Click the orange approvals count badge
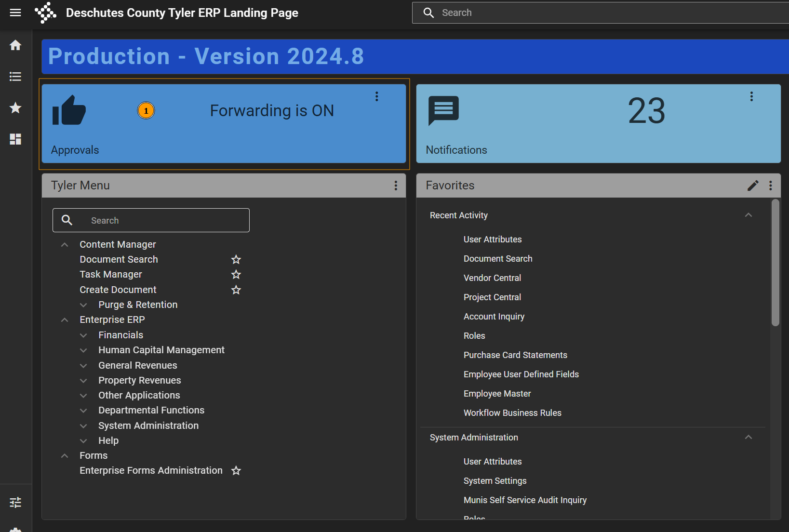This screenshot has height=532, width=789. 146,110
